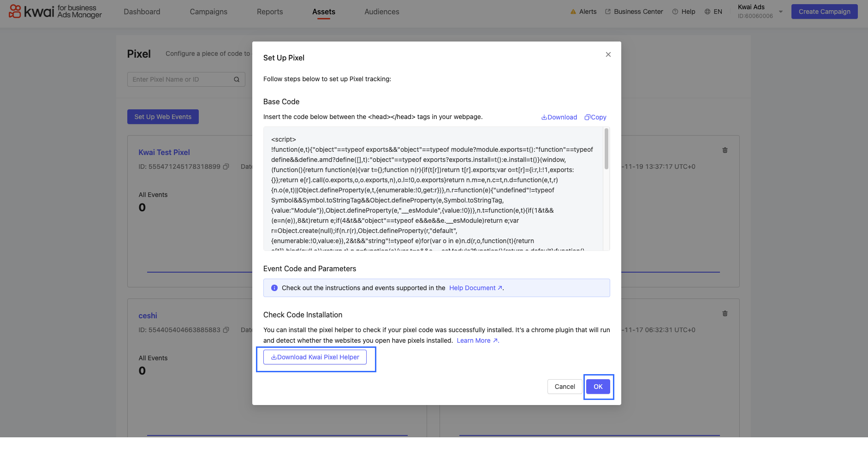Open the Alerts warning icon
This screenshot has height=453, width=868.
(573, 12)
